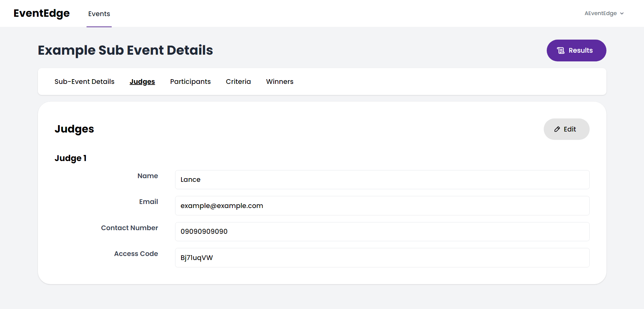The width and height of the screenshot is (644, 309).
Task: Select the Email field with example@example.com
Action: [x=382, y=205]
